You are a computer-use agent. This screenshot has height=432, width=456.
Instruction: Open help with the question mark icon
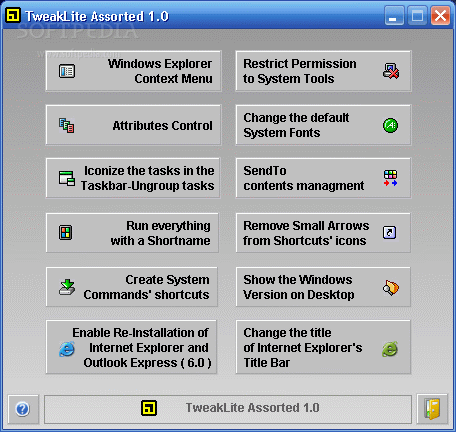click(x=23, y=409)
